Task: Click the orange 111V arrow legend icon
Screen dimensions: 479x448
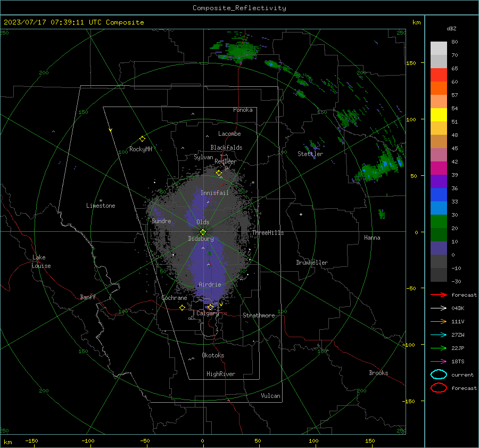Action: tap(439, 321)
